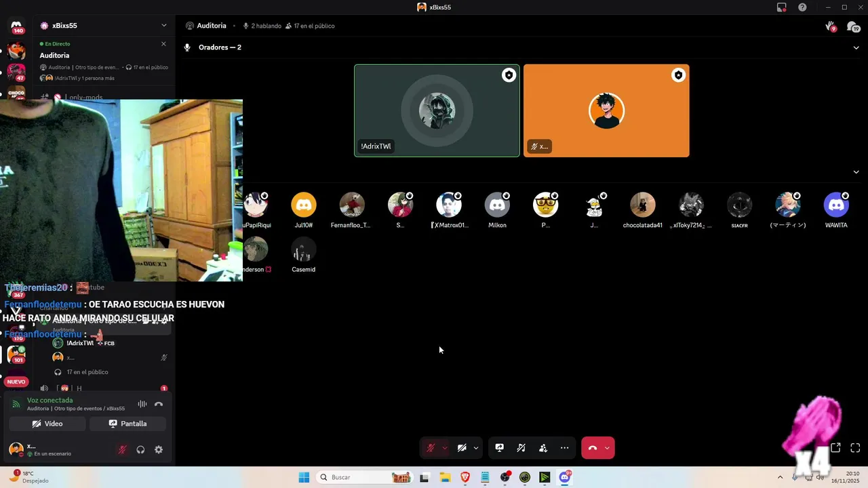The image size is (868, 488).
Task: Open XMatrox01 audience member avatar
Action: click(x=449, y=205)
